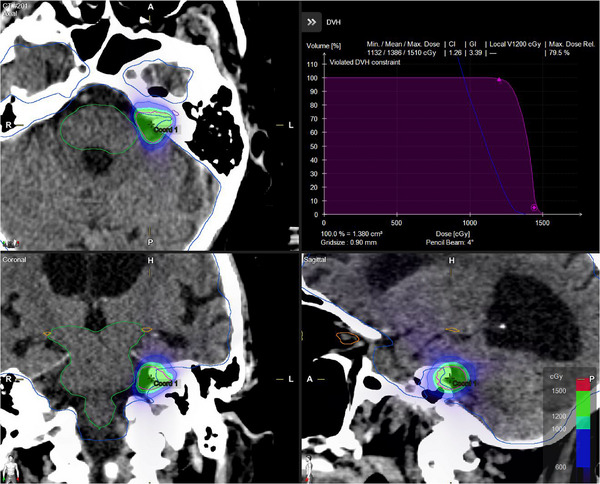Click the blue 600 cGy band on dose legend
This screenshot has width=600, height=484.
(583, 448)
